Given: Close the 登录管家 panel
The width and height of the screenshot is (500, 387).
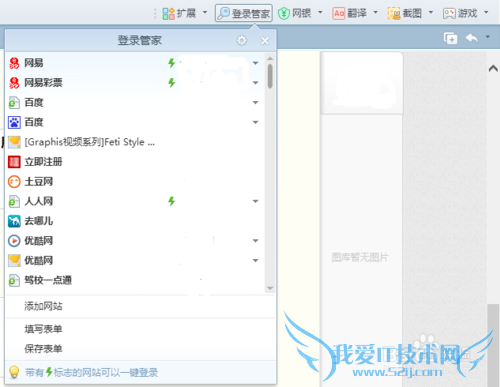Looking at the screenshot, I should click(265, 41).
